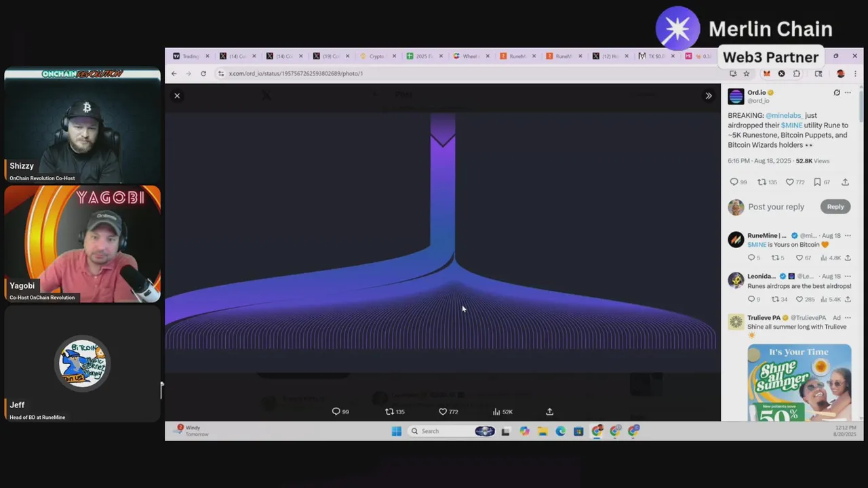
Task: Open the Shine all Summer ad image
Action: (800, 382)
